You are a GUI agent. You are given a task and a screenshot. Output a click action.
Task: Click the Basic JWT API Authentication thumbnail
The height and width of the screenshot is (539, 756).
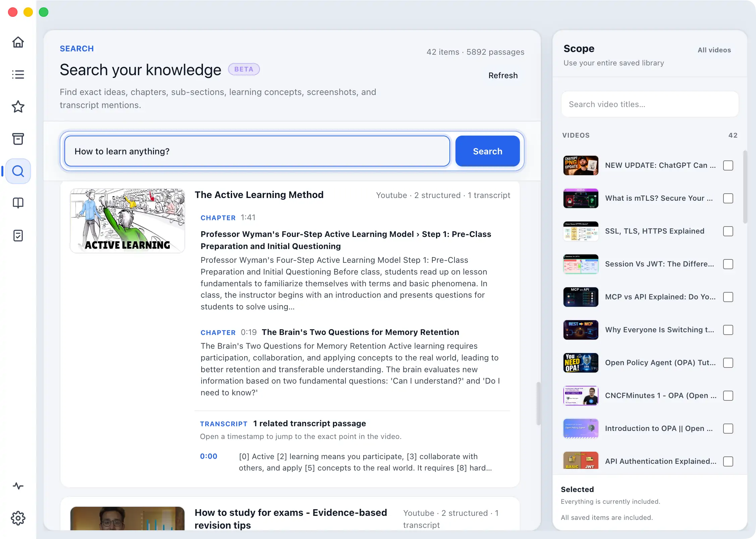[581, 460]
